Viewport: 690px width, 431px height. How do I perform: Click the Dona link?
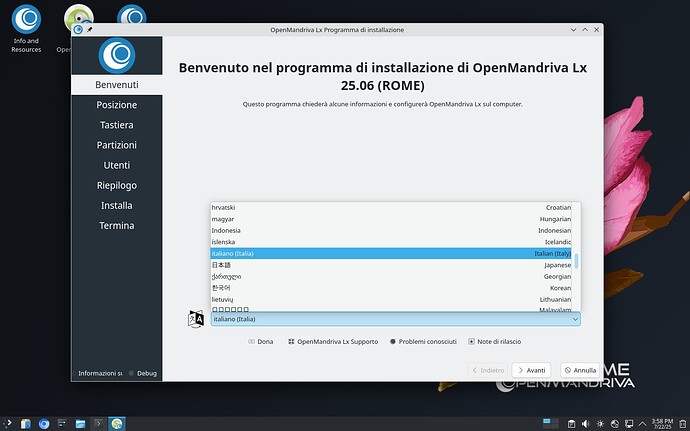pyautogui.click(x=259, y=341)
